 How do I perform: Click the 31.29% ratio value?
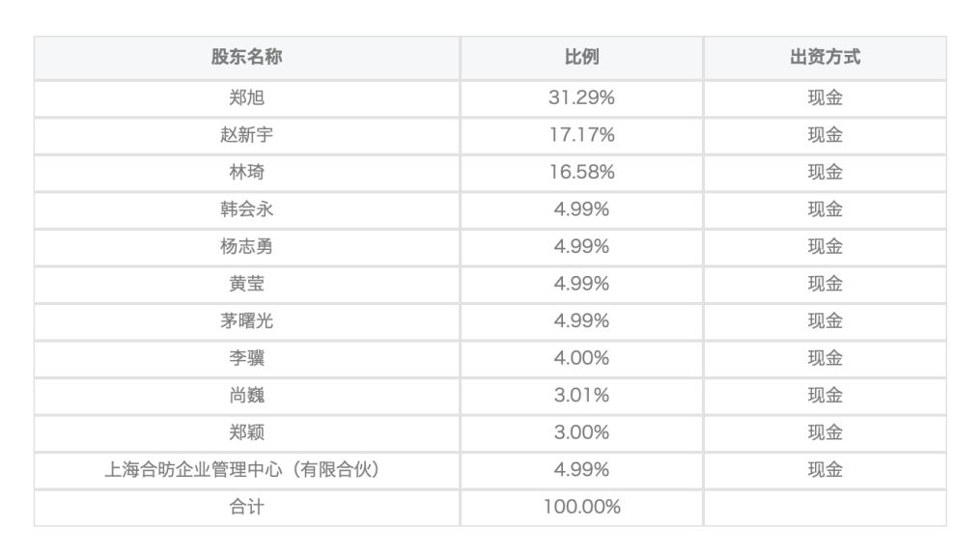click(x=581, y=98)
